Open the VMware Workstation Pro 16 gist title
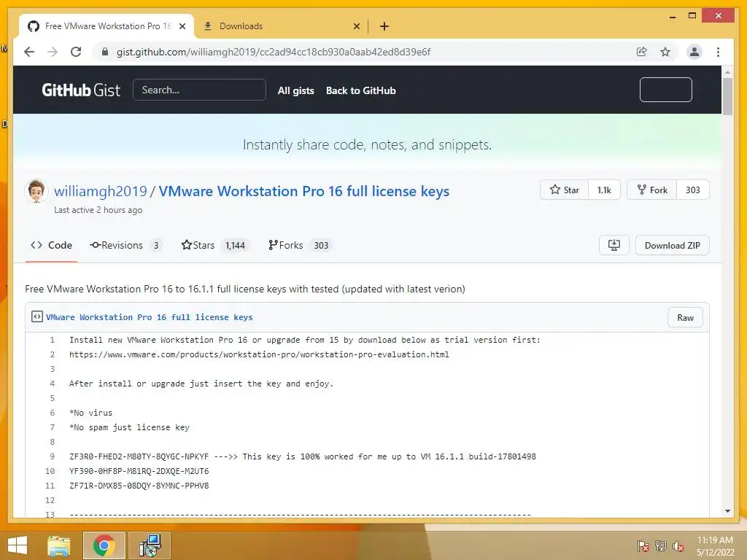747x560 pixels. tap(304, 191)
